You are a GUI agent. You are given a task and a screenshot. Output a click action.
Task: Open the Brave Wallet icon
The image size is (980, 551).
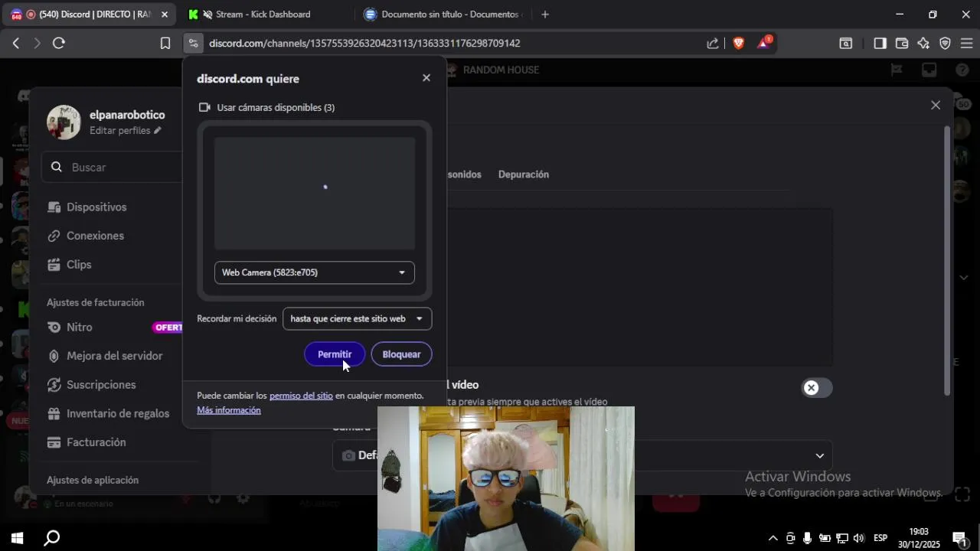902,44
